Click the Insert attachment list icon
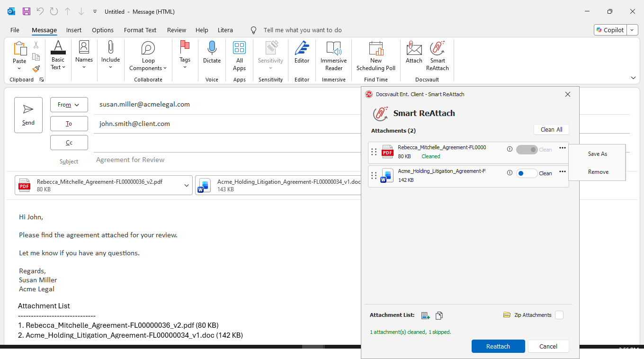Viewport: 644px width, 359px height. (x=425, y=315)
